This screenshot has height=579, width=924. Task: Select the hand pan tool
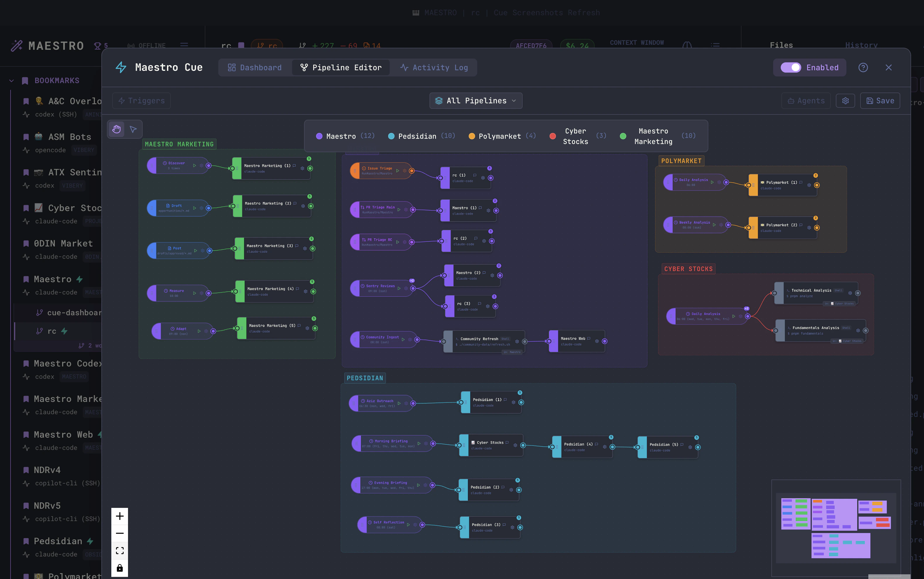point(117,129)
